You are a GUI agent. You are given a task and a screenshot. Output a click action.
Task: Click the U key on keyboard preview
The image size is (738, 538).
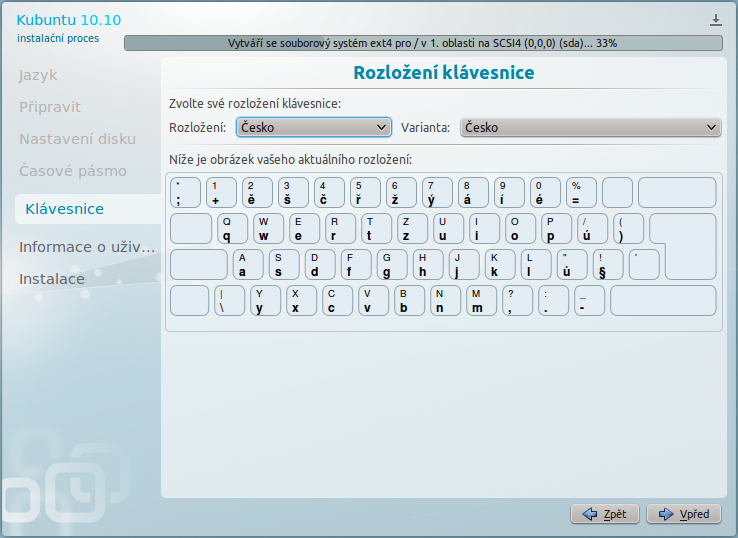click(449, 229)
